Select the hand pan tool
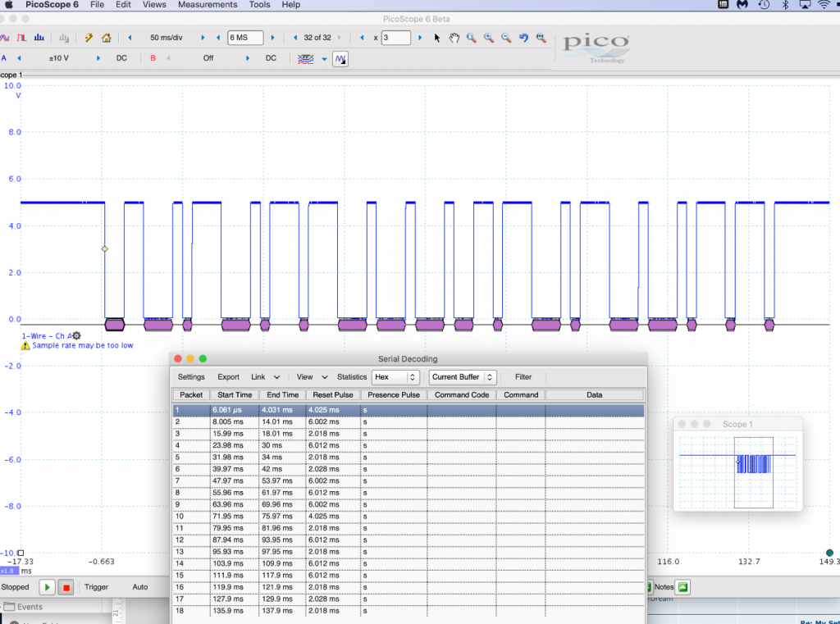 click(454, 38)
